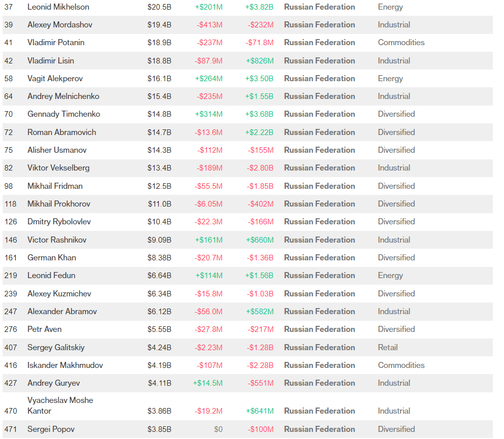The image size is (504, 439).
Task: Select the Retail industry for Sergey Galitskiy
Action: [387, 348]
